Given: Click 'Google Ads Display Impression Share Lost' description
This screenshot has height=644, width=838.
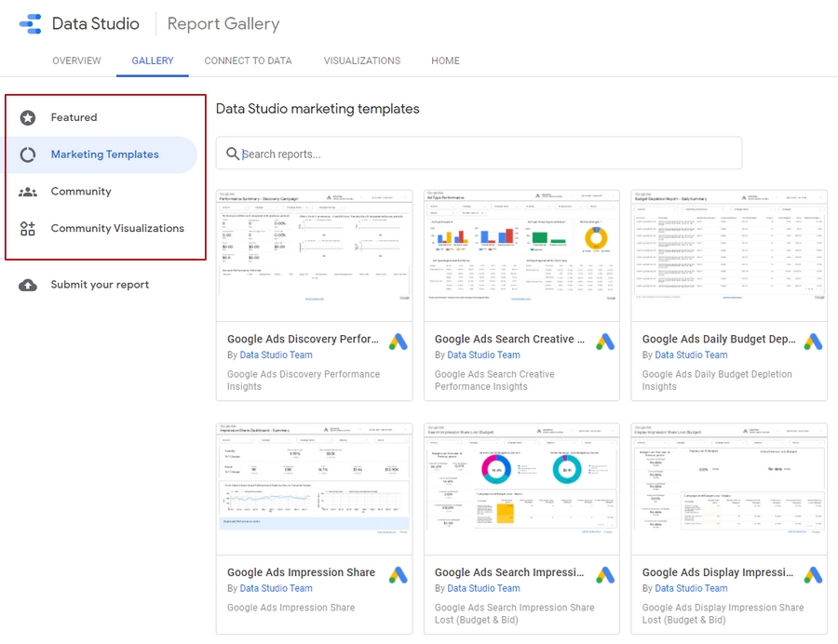Looking at the screenshot, I should [723, 613].
